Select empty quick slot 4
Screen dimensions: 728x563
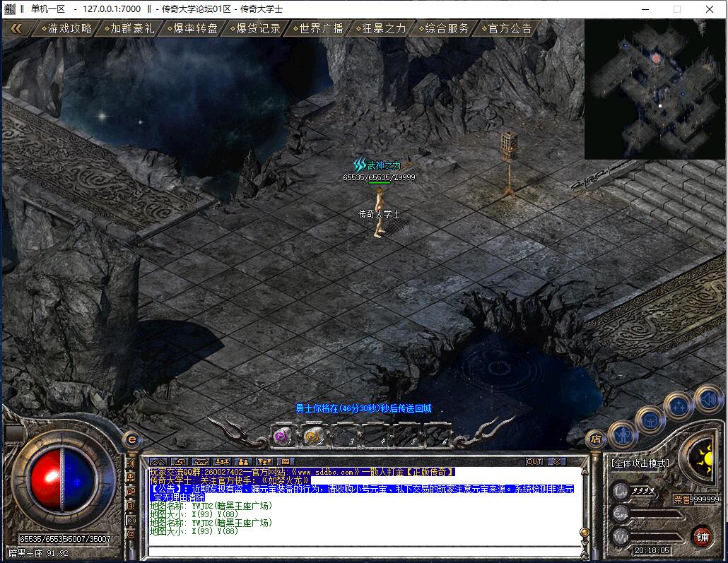pyautogui.click(x=375, y=437)
